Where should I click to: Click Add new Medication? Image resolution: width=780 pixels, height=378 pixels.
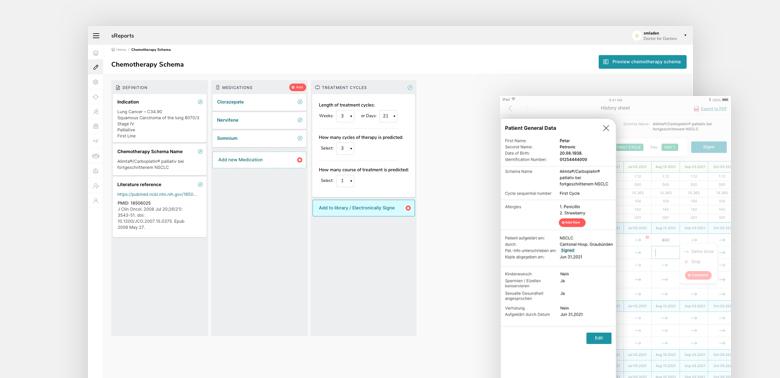pos(259,160)
